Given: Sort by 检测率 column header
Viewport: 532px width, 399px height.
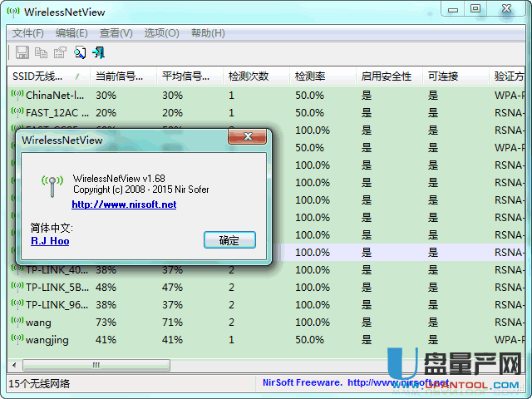Looking at the screenshot, I should (323, 76).
